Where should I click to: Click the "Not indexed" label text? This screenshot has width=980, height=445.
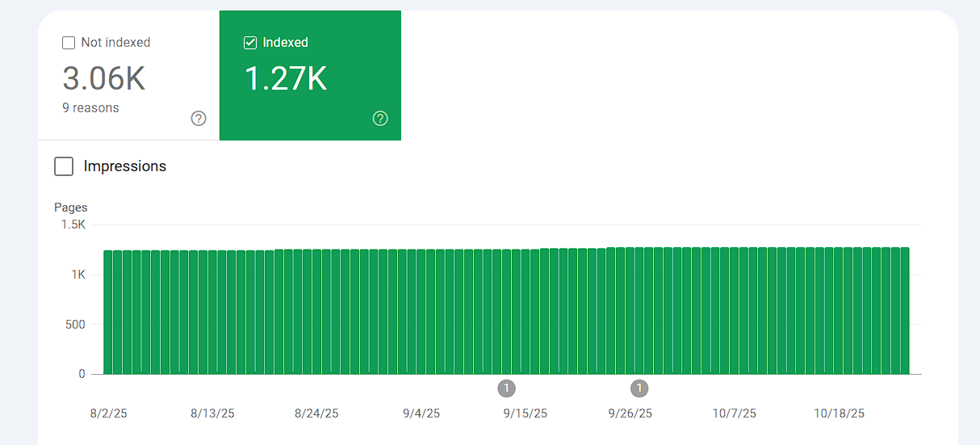pyautogui.click(x=115, y=43)
